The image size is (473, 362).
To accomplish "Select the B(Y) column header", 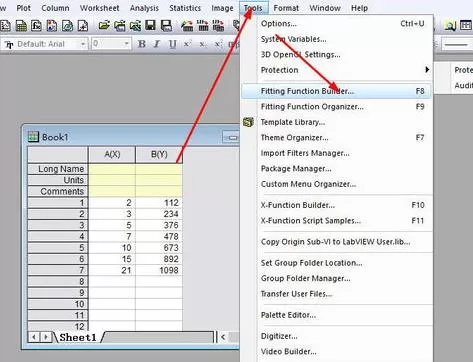I will click(x=159, y=154).
